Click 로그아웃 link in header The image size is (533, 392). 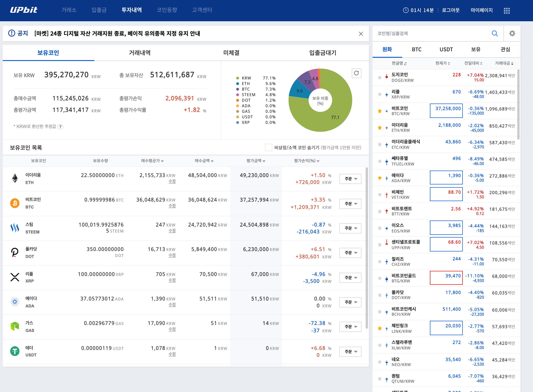coord(451,10)
